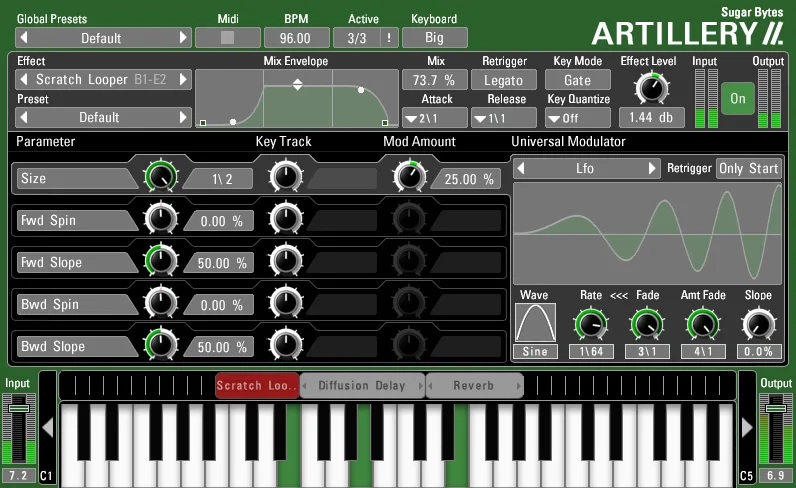Click the exclamation mark button beside Active
The height and width of the screenshot is (488, 796).
388,38
